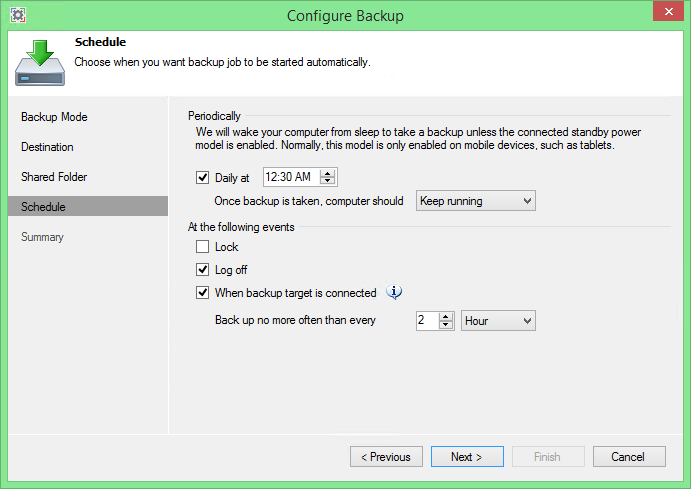Screen dimensions: 691x489
Task: Click the gear icon in the title bar
Action: (x=18, y=15)
